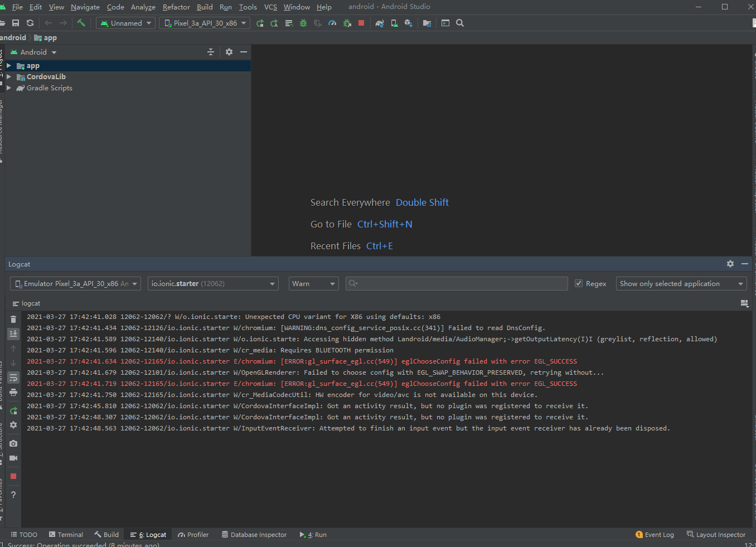The image size is (756, 547).
Task: Open the log level dropdown showing Warn
Action: coord(313,283)
